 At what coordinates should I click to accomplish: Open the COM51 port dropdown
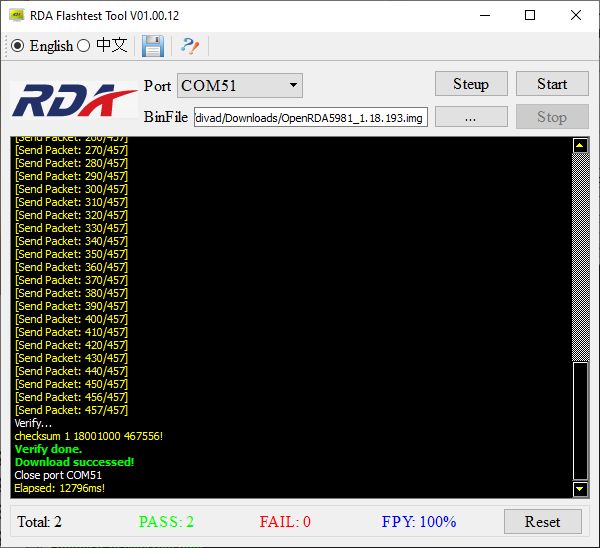240,86
